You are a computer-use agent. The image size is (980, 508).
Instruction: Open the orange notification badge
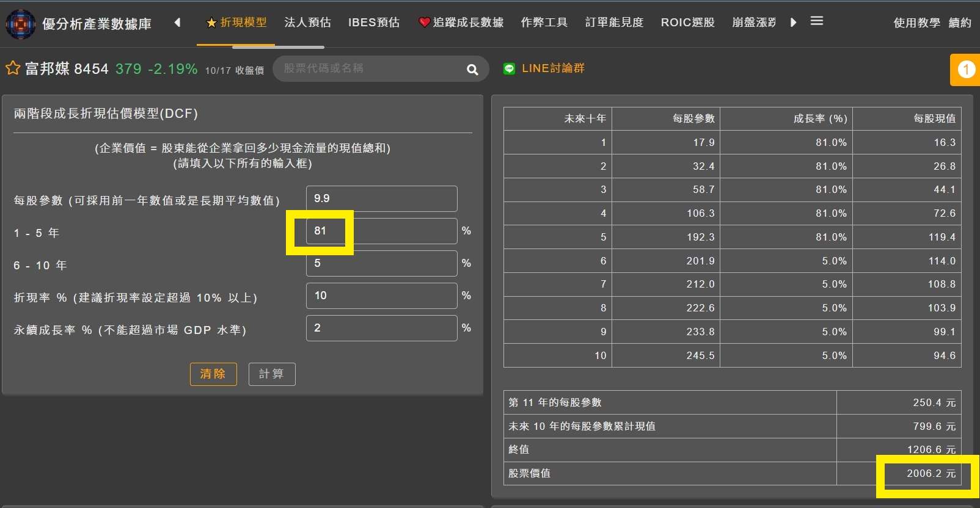[966, 70]
